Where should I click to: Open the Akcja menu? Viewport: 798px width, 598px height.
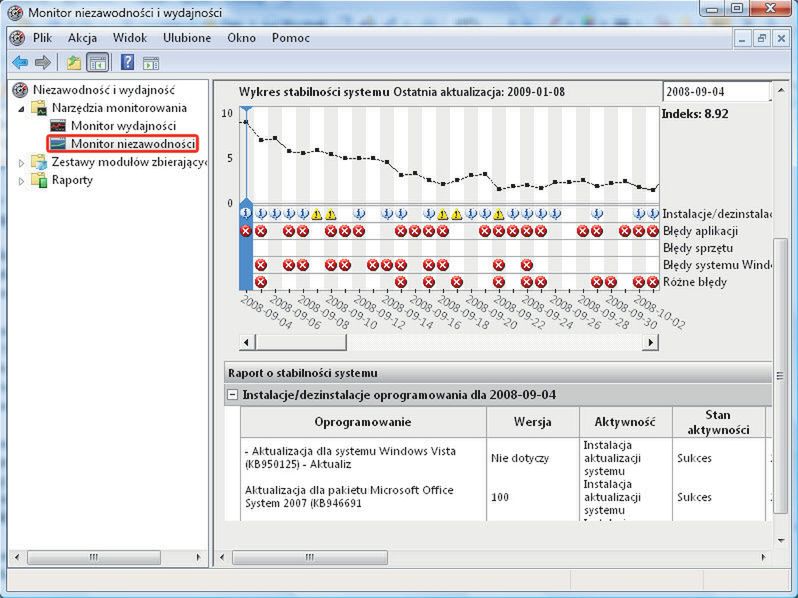[82, 38]
